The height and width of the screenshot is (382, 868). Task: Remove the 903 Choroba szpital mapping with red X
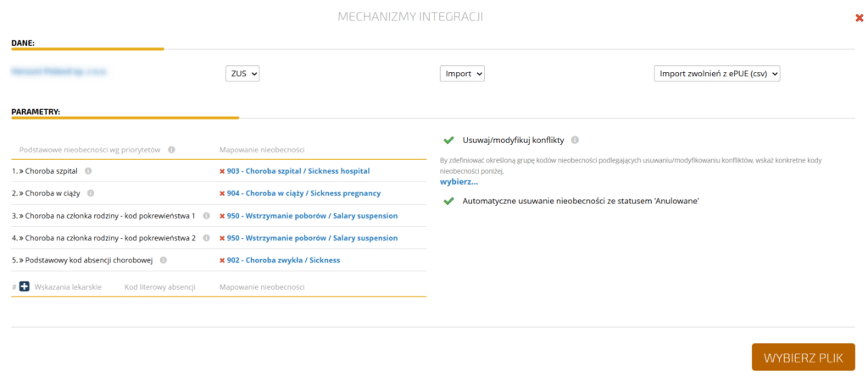coord(222,171)
